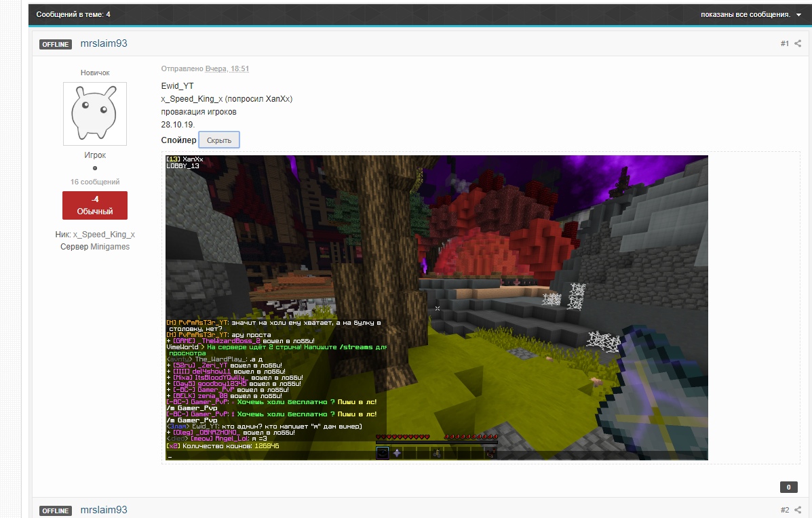Click the 'Сервер Minigames' profile field
The width and height of the screenshot is (812, 518).
tap(95, 247)
